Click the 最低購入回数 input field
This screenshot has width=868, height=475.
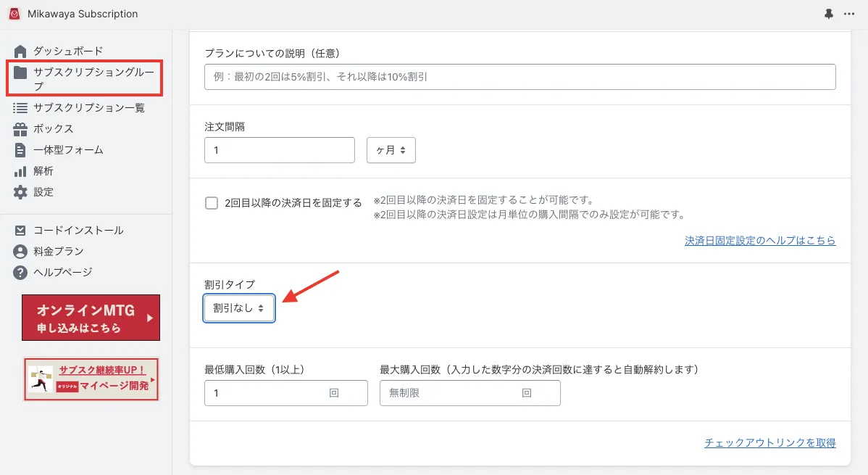point(285,393)
